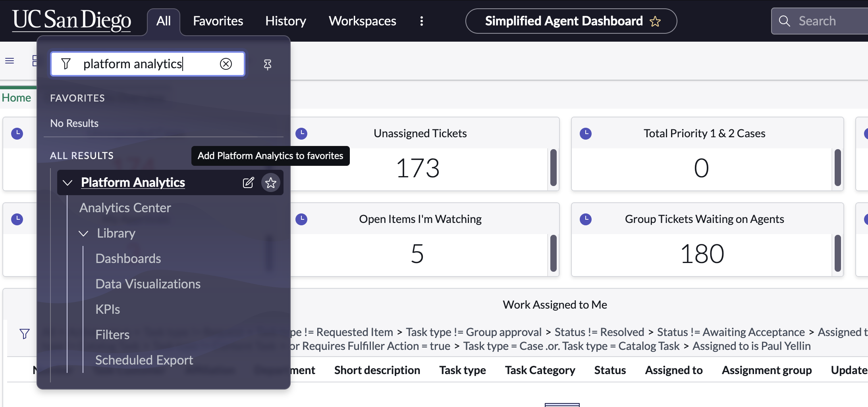Click the Status != Awaiting Acceptance breadcrumb
This screenshot has width=868, height=407.
pyautogui.click(x=731, y=332)
